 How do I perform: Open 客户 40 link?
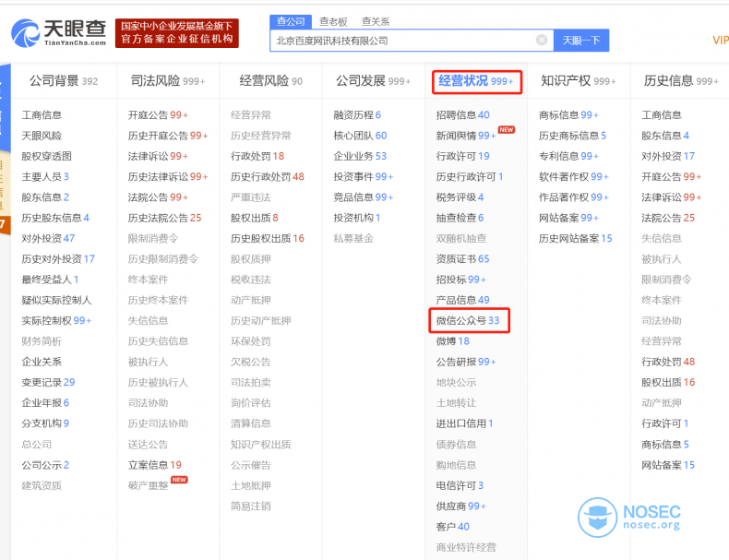(453, 527)
